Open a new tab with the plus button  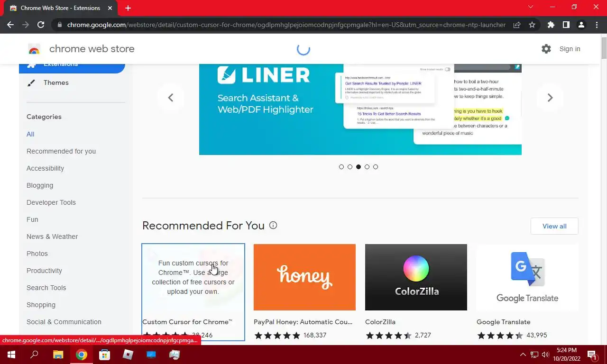pos(128,8)
